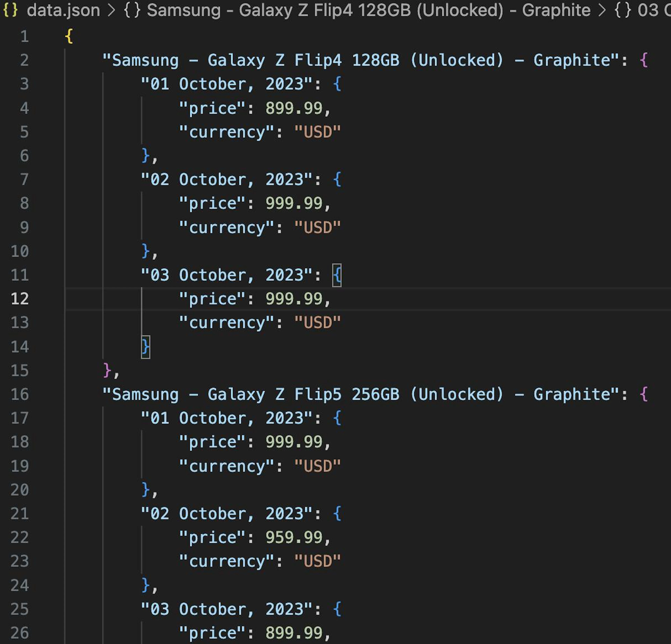Click line number 16 in gutter
This screenshot has width=671, height=644.
[20, 394]
